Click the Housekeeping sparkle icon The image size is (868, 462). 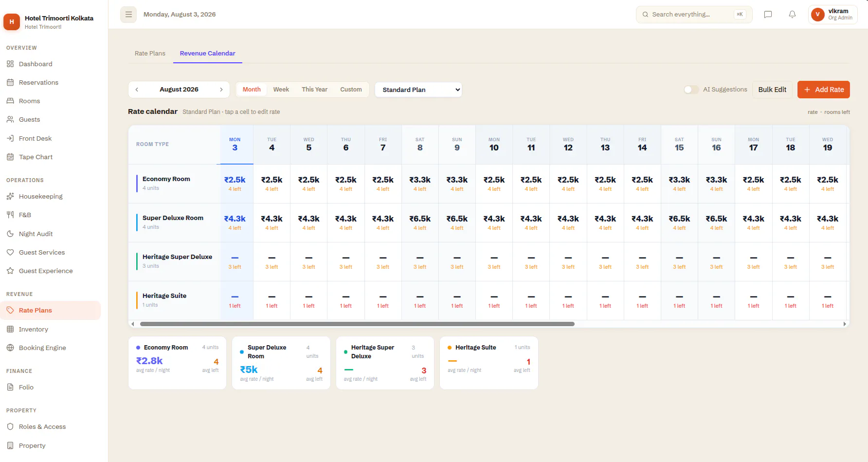(x=10, y=196)
